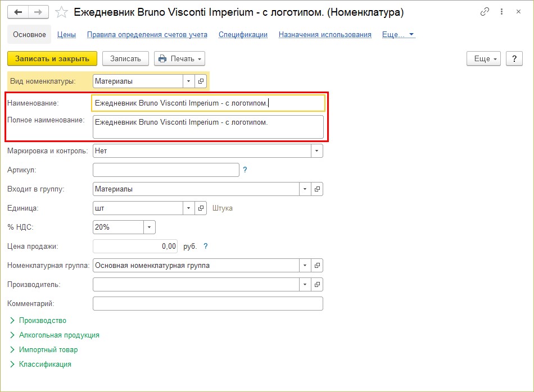Expand the Единица dropdown list

point(189,208)
